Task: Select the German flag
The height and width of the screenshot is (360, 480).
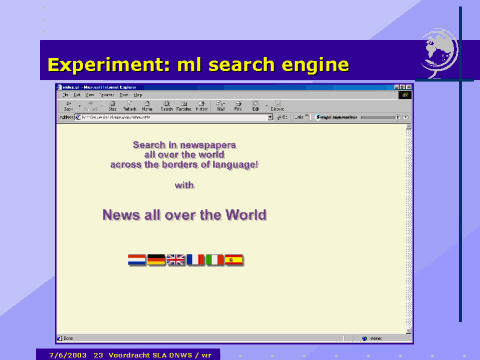Action: tap(156, 260)
